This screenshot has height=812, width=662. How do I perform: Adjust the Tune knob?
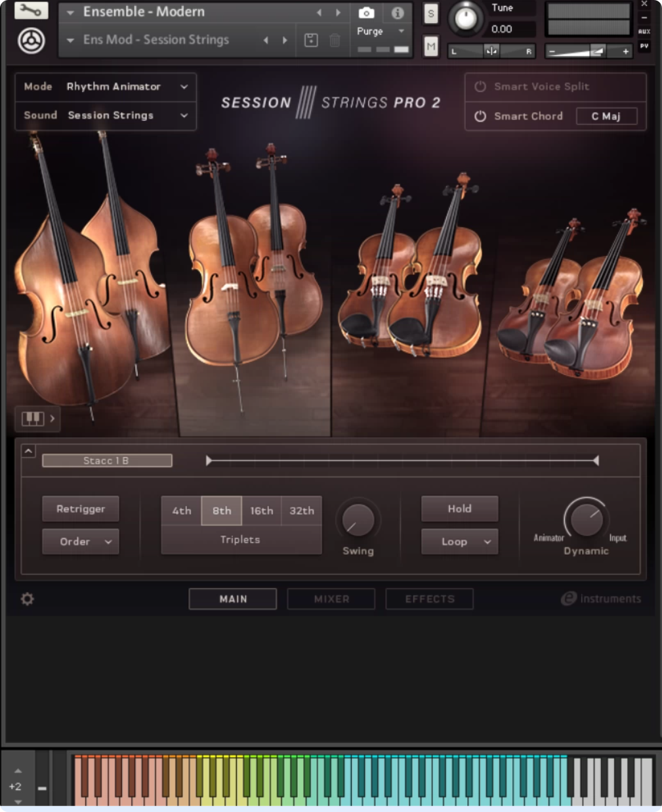point(466,18)
